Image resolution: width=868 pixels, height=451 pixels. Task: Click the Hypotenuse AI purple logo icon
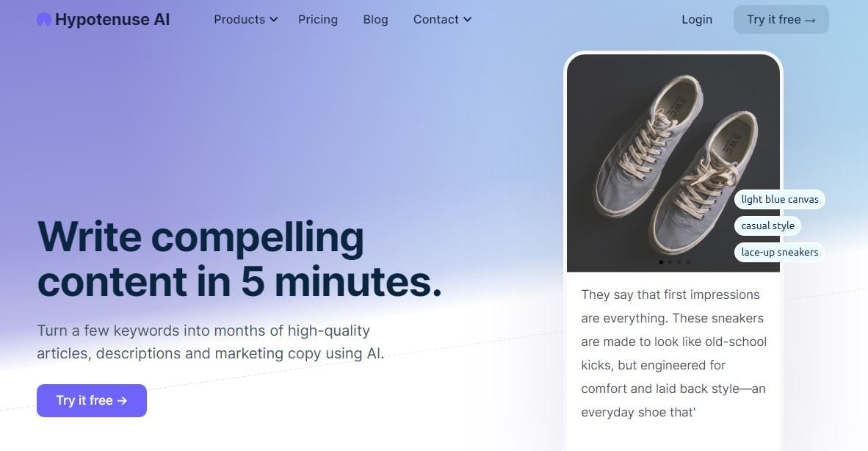(44, 20)
